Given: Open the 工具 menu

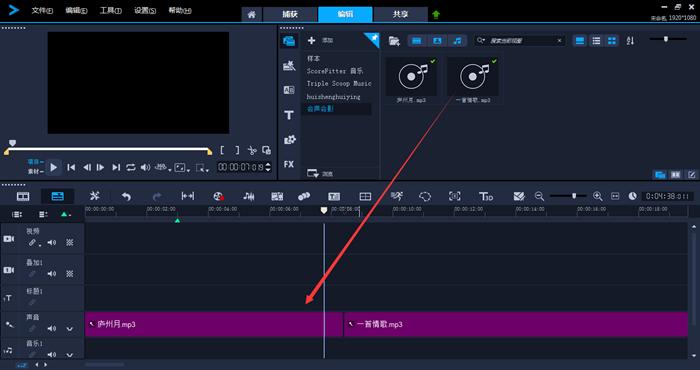Looking at the screenshot, I should click(111, 10).
